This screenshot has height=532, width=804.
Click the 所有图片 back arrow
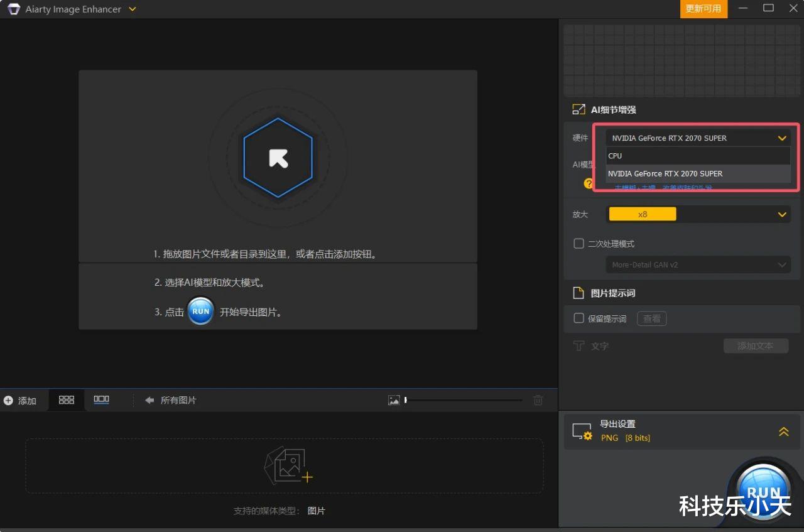coord(149,400)
